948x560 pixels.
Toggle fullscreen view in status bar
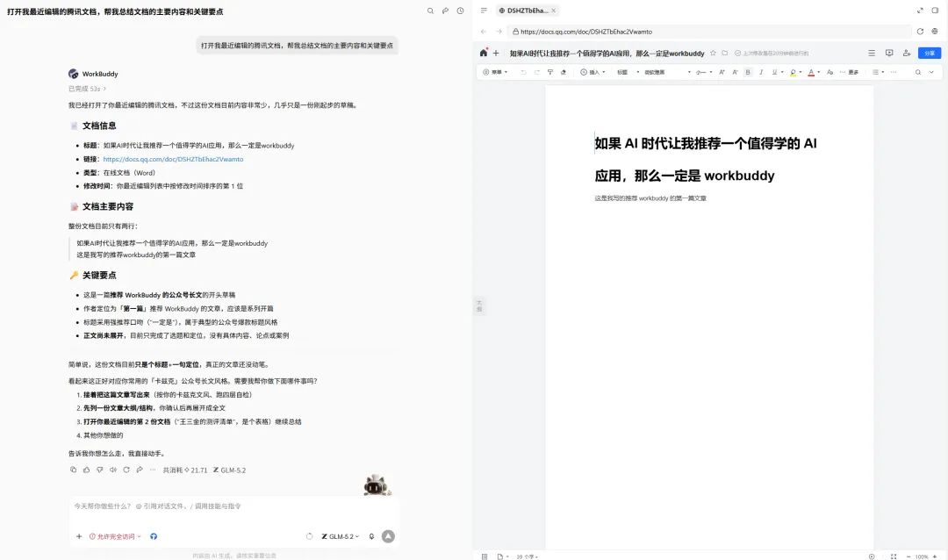click(x=894, y=556)
